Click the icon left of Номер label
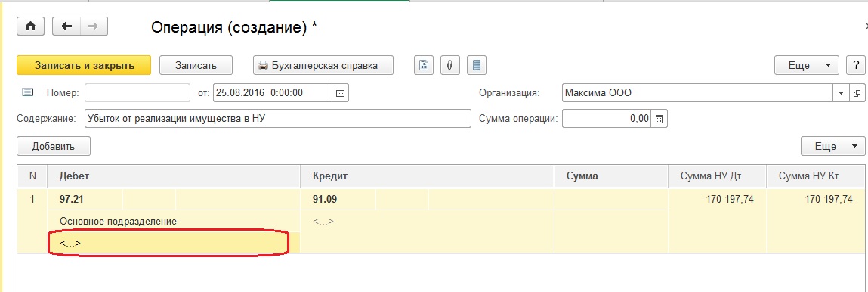This screenshot has height=292, width=868. (x=28, y=92)
